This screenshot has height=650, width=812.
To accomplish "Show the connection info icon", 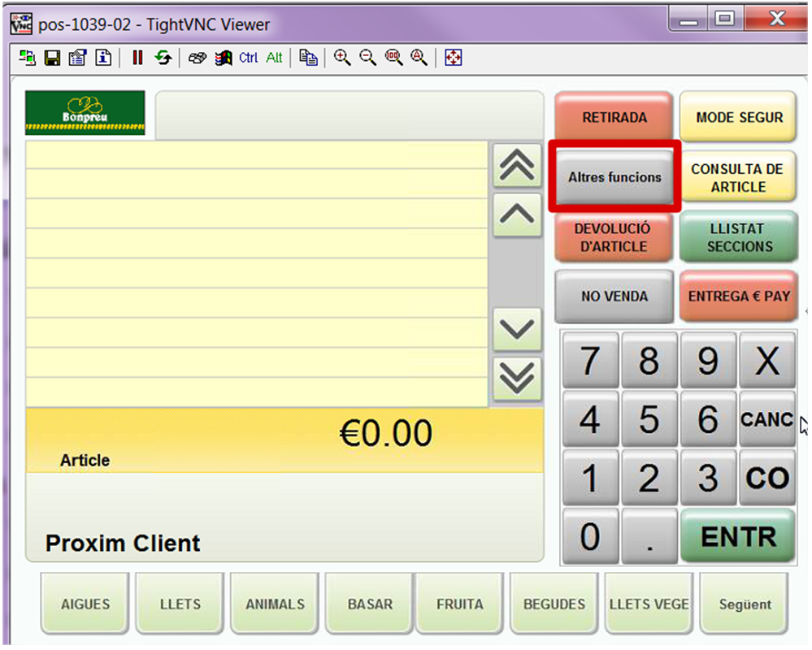I will click(x=103, y=58).
